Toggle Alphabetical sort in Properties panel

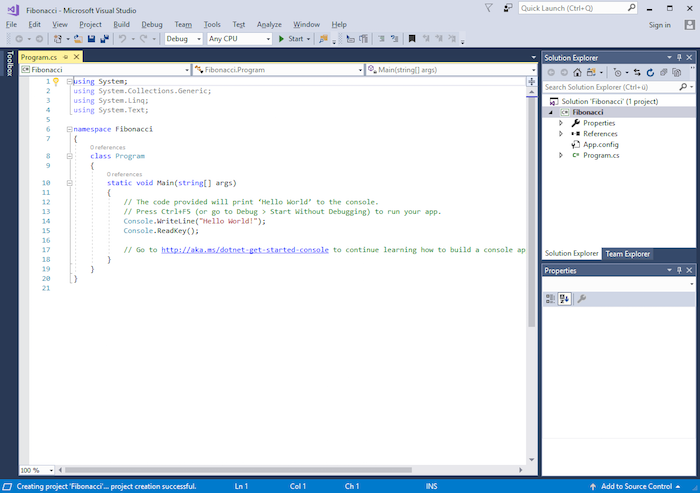click(x=564, y=299)
